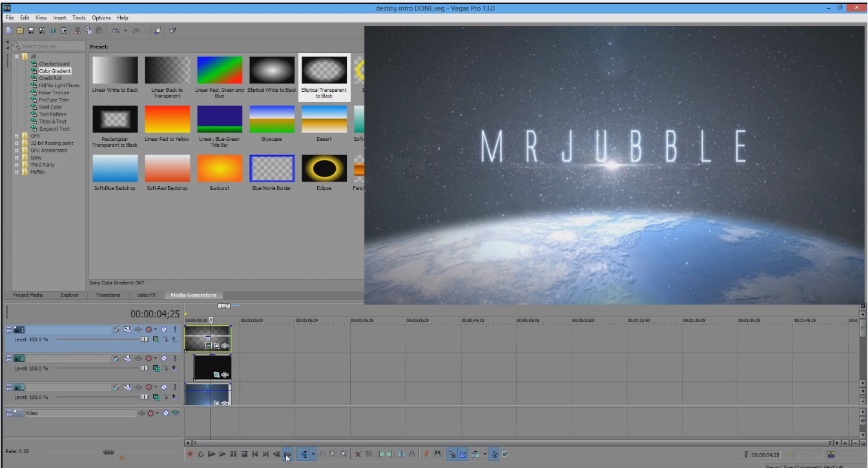
Task: Toggle Automatic Crossfades in timeline toolbar
Action: coord(463,454)
